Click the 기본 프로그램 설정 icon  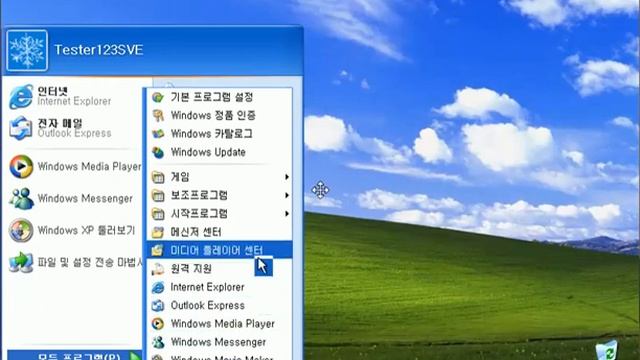(x=158, y=97)
